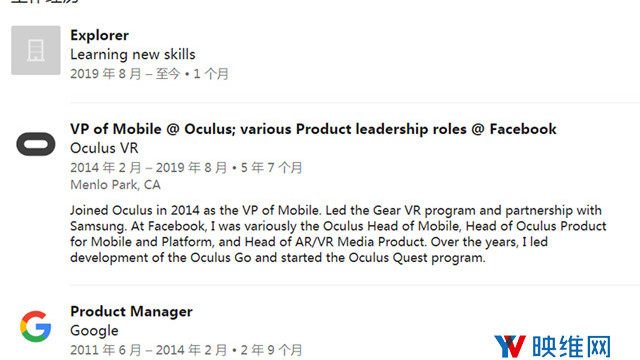Screen dimensions: 640x360
Task: Click the YV watermark logo icon
Action: click(509, 346)
